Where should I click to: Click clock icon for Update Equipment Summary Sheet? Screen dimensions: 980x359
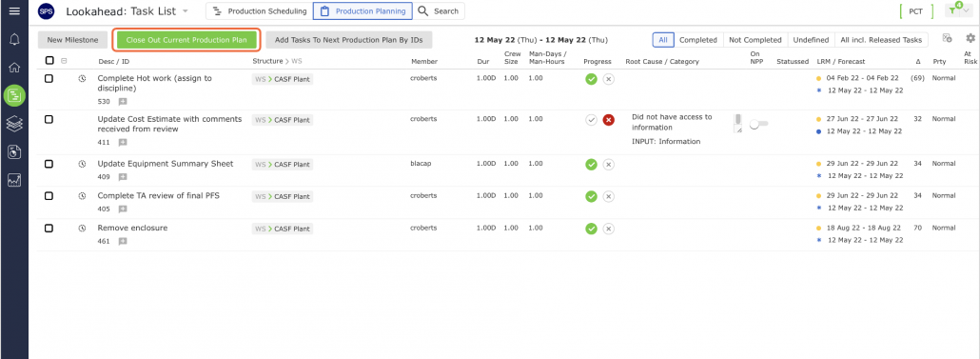82,164
